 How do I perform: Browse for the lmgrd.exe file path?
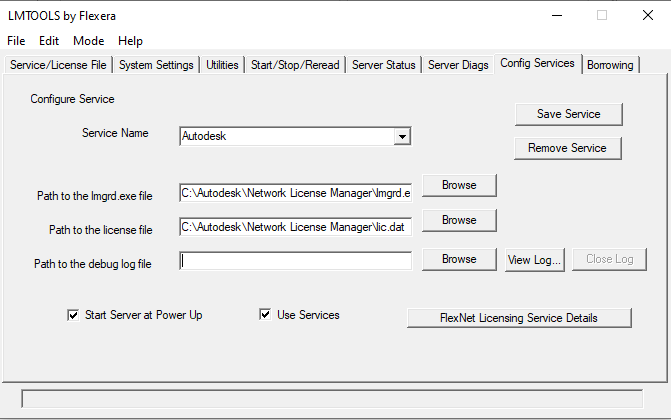(459, 185)
